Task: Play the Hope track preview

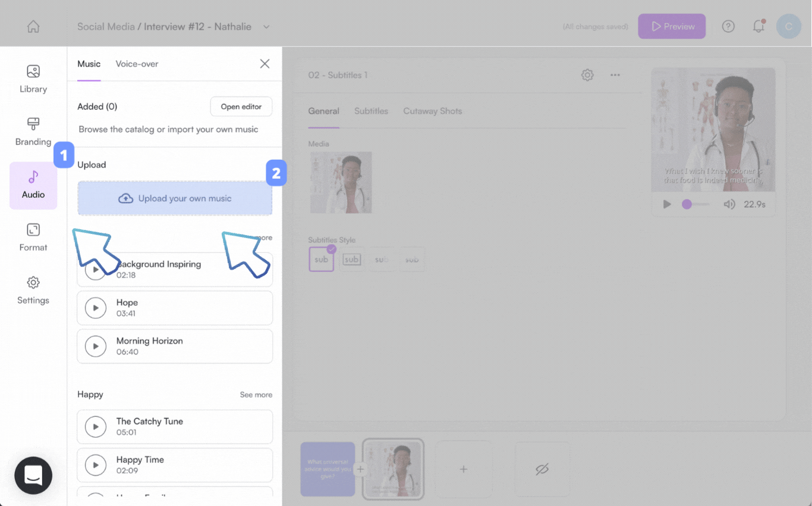Action: 96,308
